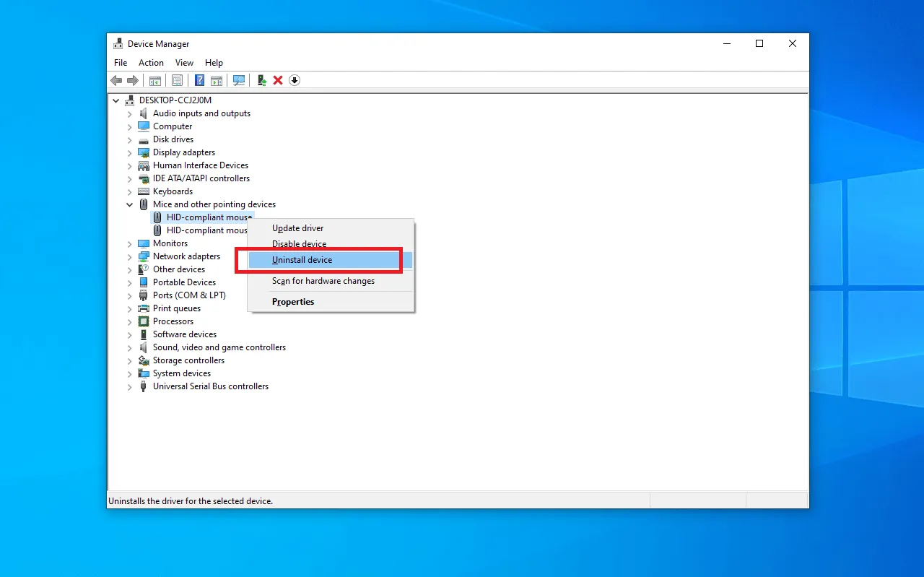Click status bar text about uninstalling driver
Image resolution: width=924 pixels, height=577 pixels.
[x=191, y=500]
